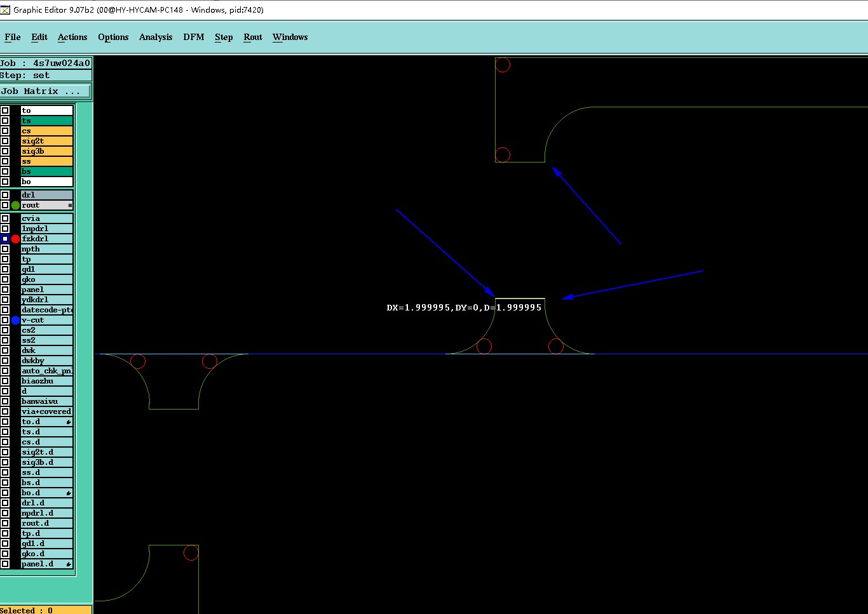Select the npth layer name
Image resolution: width=868 pixels, height=614 pixels.
[47, 249]
